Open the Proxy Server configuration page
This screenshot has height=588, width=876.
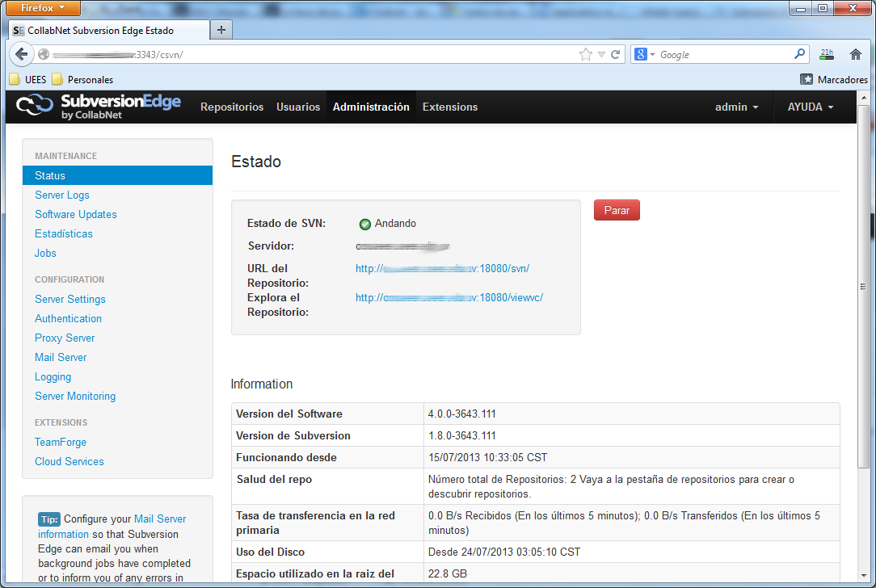pos(65,338)
